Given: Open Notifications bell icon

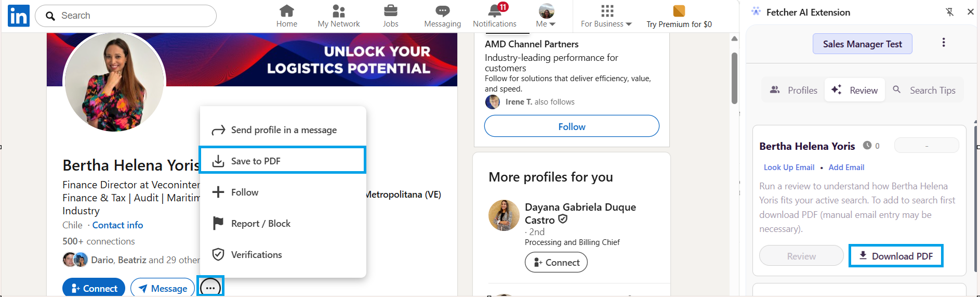Looking at the screenshot, I should [495, 11].
